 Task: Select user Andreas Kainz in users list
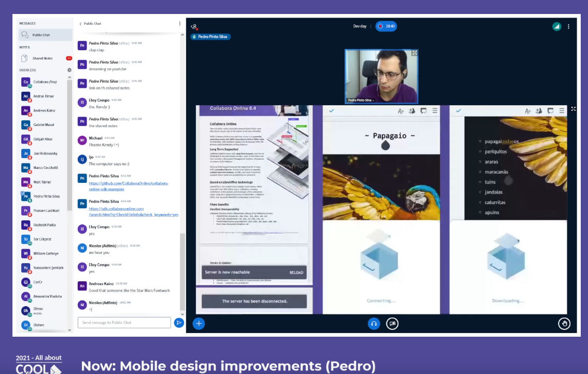click(43, 110)
